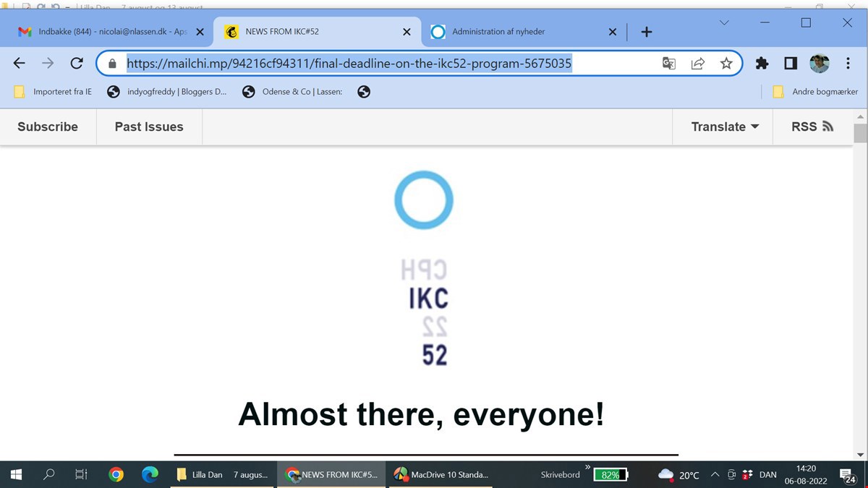
Task: Expand Skrivebord toolbar chevron
Action: 587,467
